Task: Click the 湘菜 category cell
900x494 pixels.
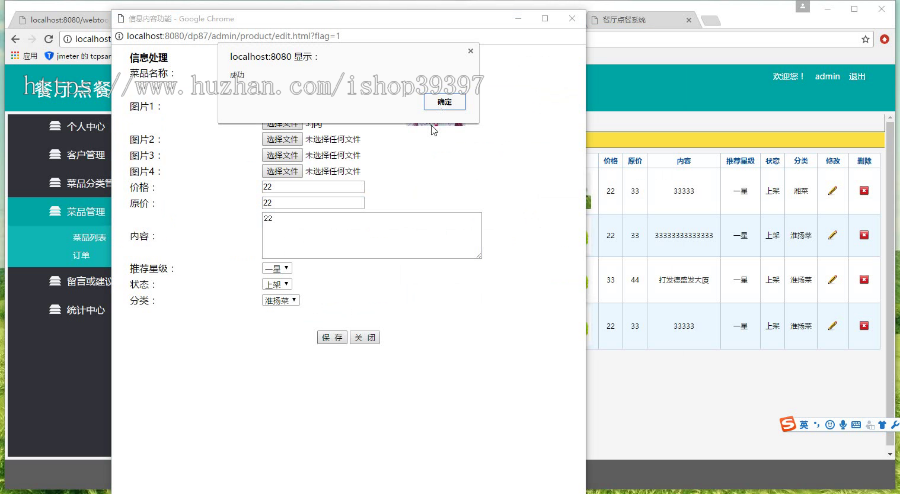Action: point(801,191)
